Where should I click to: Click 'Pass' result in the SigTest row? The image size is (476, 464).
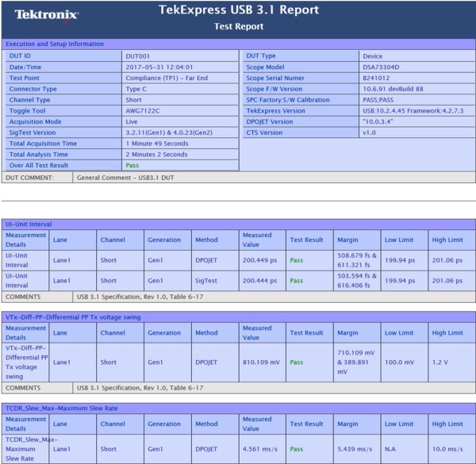click(296, 281)
